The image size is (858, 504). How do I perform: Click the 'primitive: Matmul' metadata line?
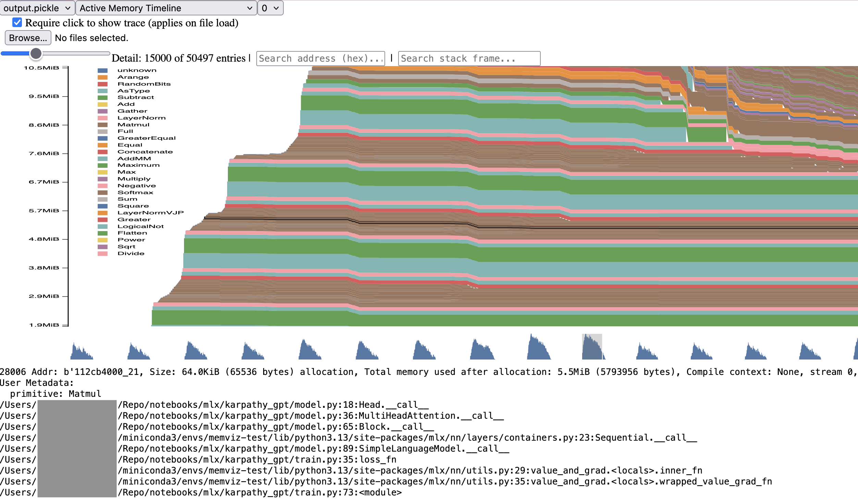tap(56, 394)
